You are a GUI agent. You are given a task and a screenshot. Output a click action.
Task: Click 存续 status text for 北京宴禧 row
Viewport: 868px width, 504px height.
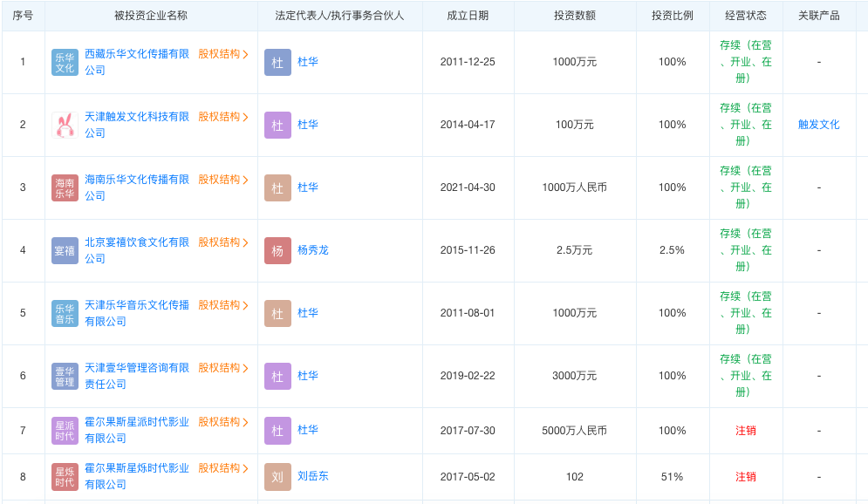746,250
